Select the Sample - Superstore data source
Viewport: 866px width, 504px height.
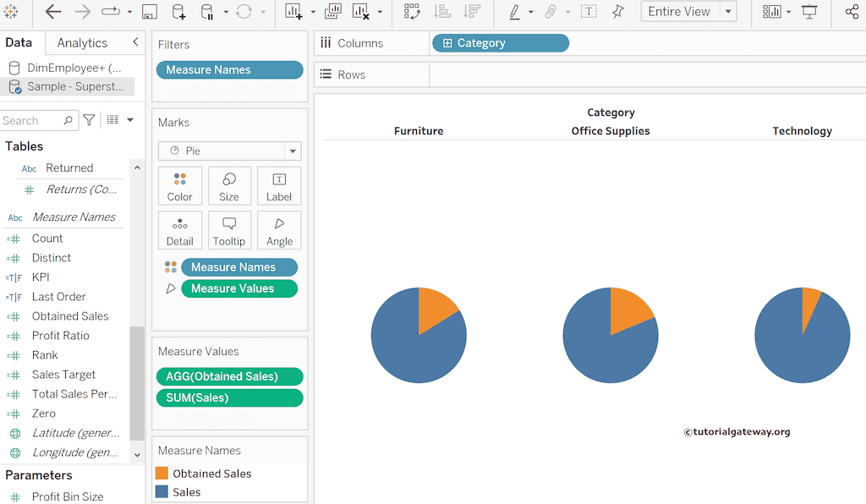67,86
